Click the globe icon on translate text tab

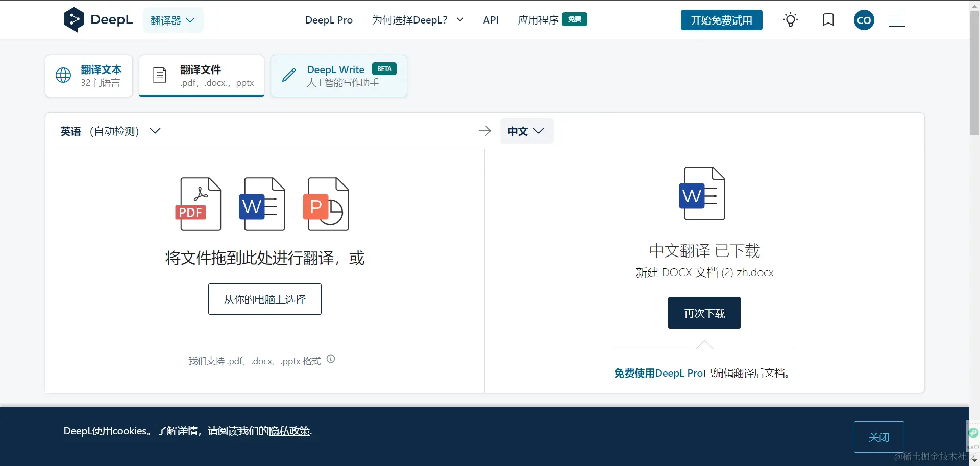[x=63, y=75]
